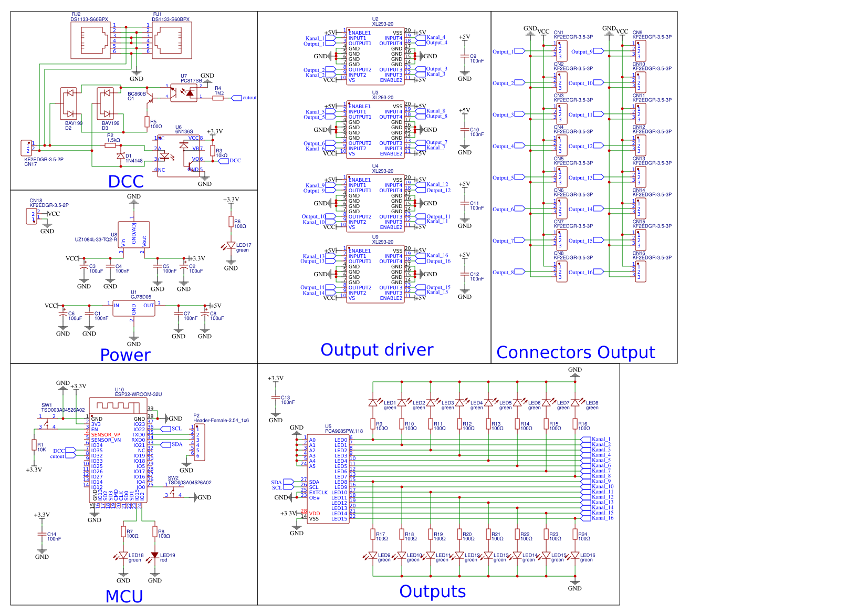
Task: Select the Output_8 flag left of CN8
Action: (509, 272)
